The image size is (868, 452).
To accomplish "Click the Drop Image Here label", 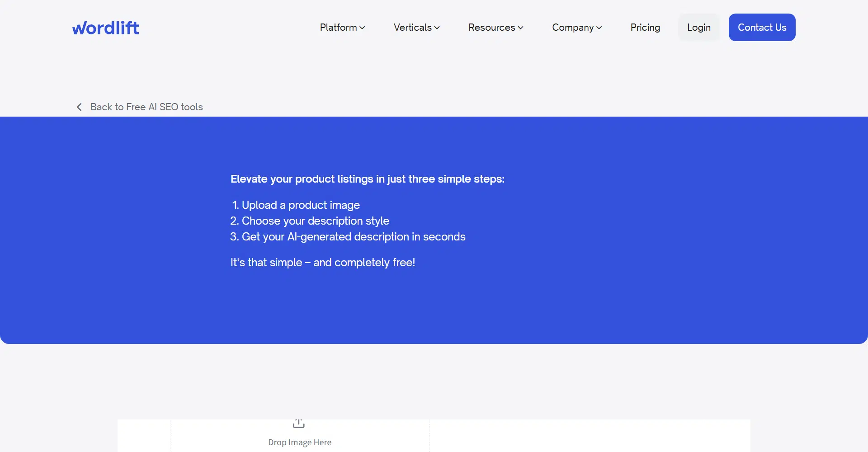I will (300, 442).
